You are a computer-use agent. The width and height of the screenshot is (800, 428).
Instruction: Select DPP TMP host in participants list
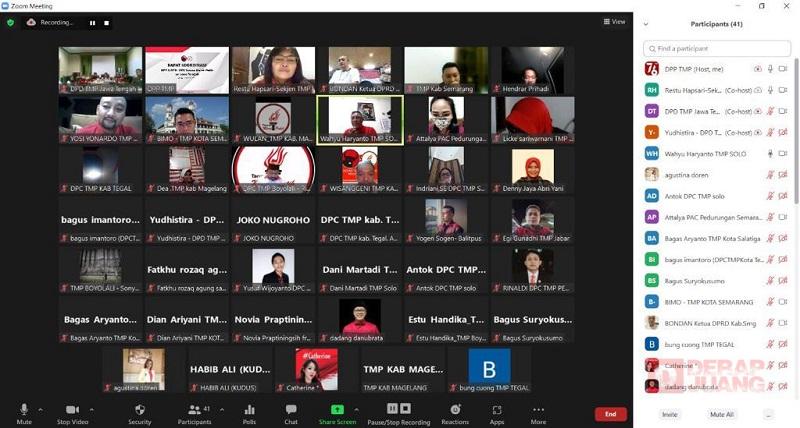[x=717, y=69]
